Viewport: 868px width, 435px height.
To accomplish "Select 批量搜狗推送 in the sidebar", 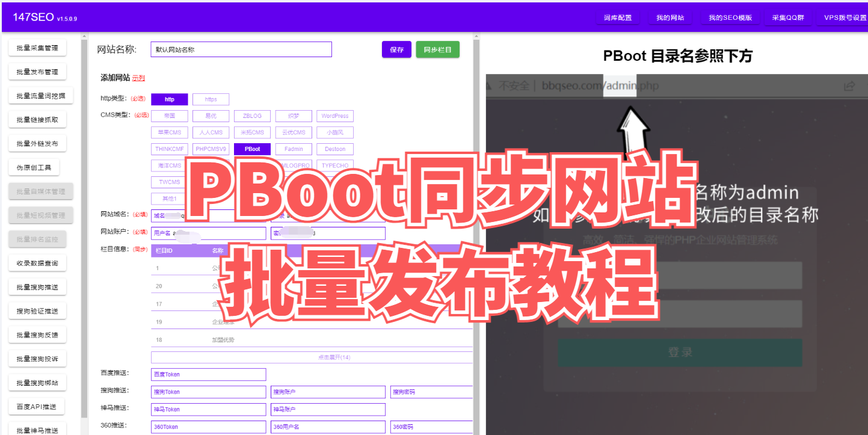I will click(37, 288).
